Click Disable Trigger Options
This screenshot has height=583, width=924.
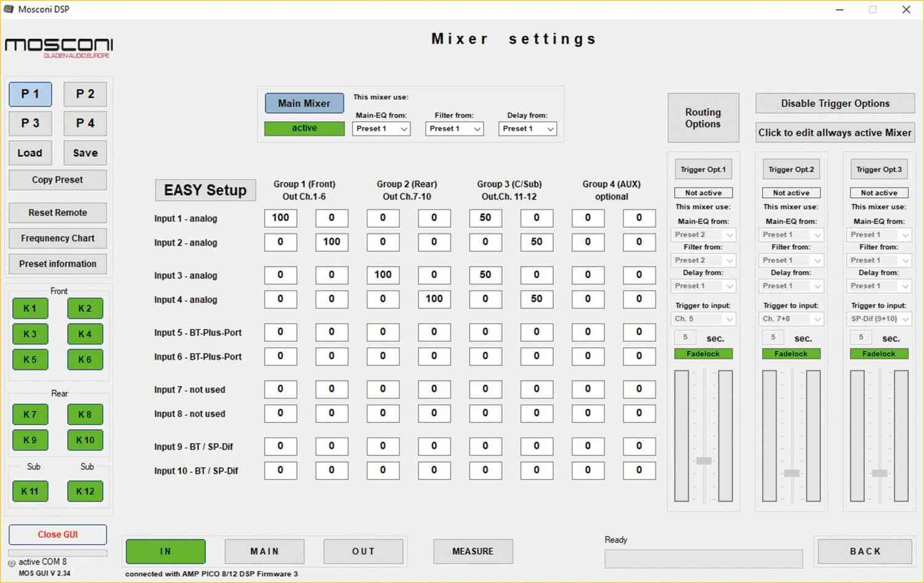(835, 103)
